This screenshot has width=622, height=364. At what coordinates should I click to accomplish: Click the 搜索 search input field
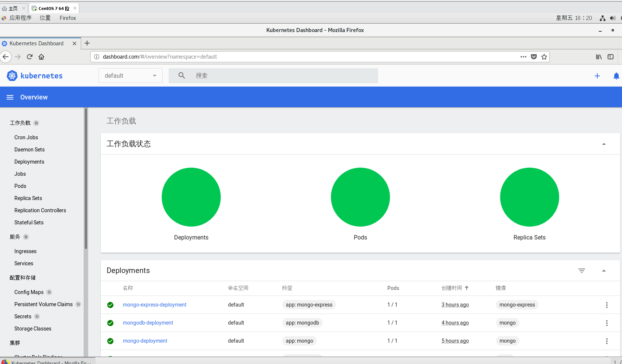click(x=273, y=76)
